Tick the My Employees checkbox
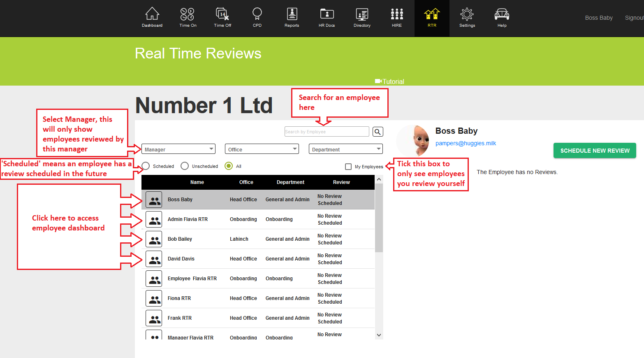 click(x=348, y=167)
